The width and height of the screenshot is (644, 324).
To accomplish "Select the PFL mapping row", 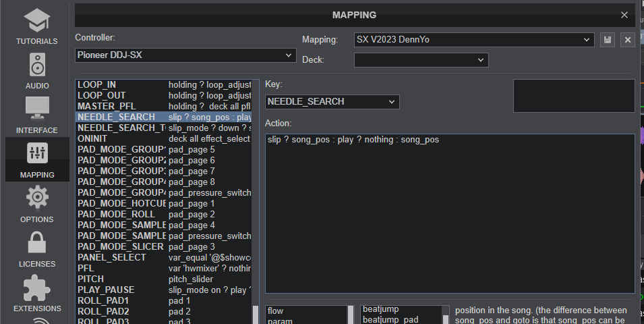I will (164, 268).
